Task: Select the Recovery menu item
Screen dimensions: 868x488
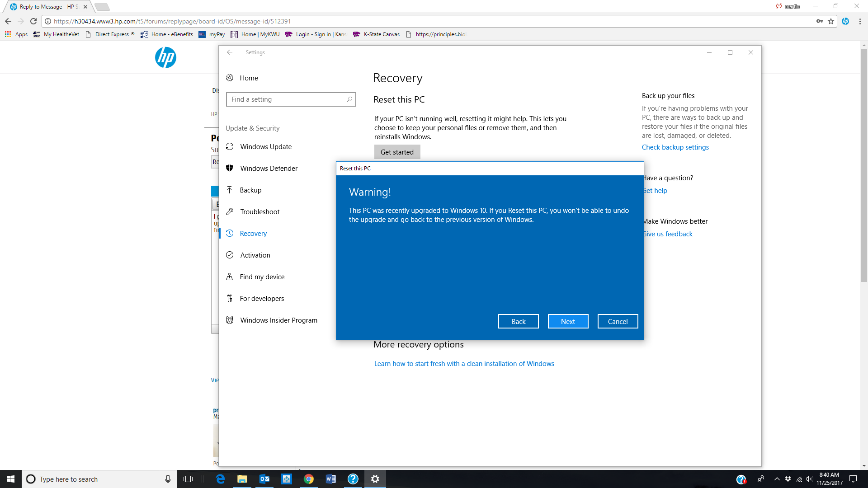Action: click(x=253, y=234)
